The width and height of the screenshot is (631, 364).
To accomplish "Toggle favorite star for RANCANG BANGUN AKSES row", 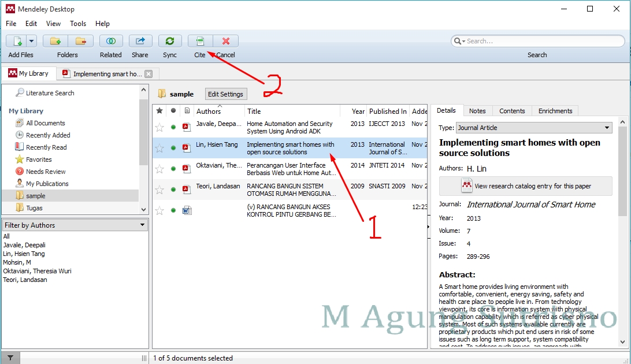I will pos(159,210).
